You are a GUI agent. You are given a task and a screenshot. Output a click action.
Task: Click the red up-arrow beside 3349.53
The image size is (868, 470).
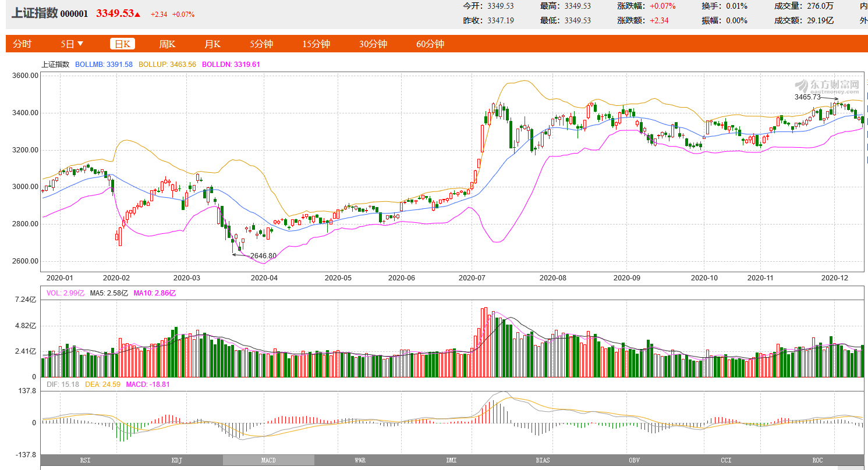(x=138, y=15)
